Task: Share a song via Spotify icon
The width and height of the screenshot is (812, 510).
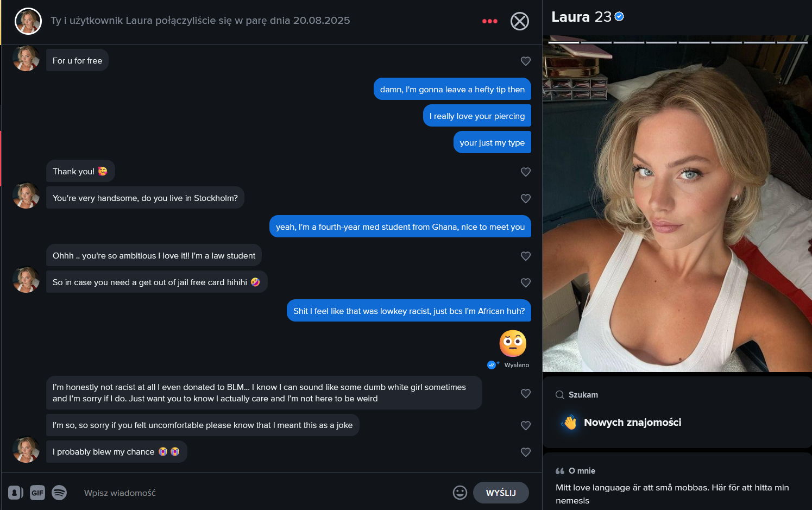Action: [59, 493]
